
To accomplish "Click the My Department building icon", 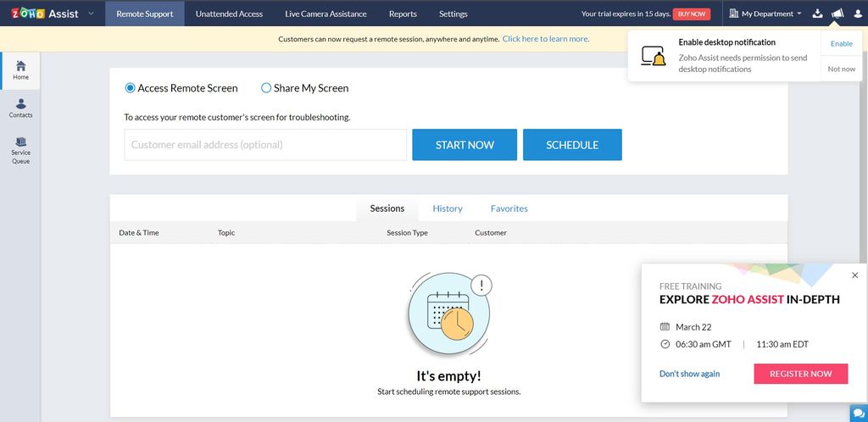I will [734, 14].
